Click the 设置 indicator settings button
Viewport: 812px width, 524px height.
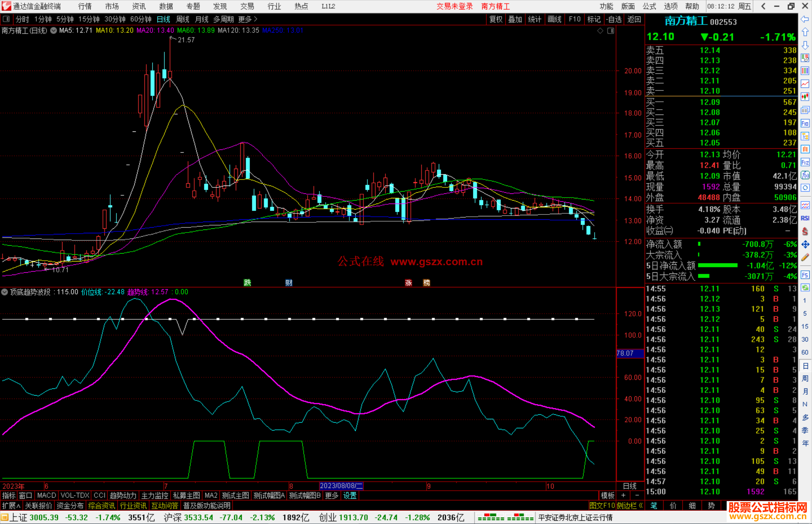(x=350, y=495)
